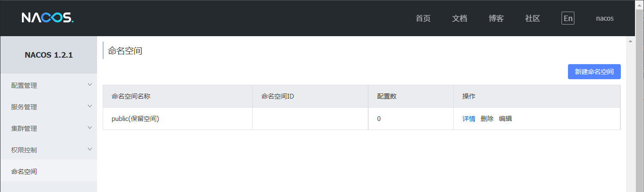Click 删除 for the public namespace

[487, 119]
